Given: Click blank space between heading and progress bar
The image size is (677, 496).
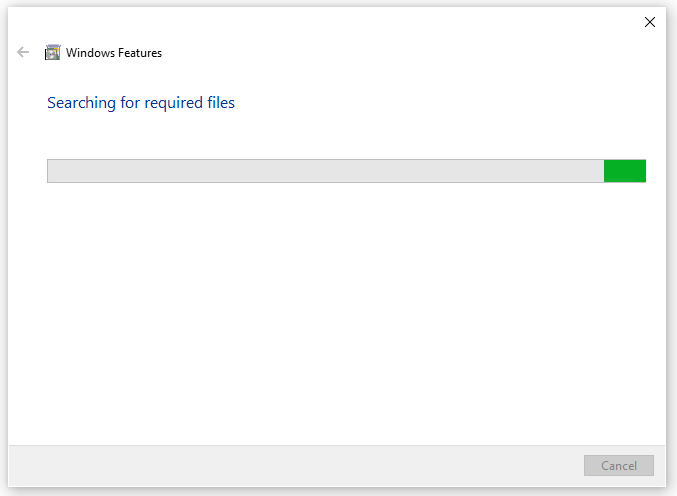Looking at the screenshot, I should click(340, 135).
